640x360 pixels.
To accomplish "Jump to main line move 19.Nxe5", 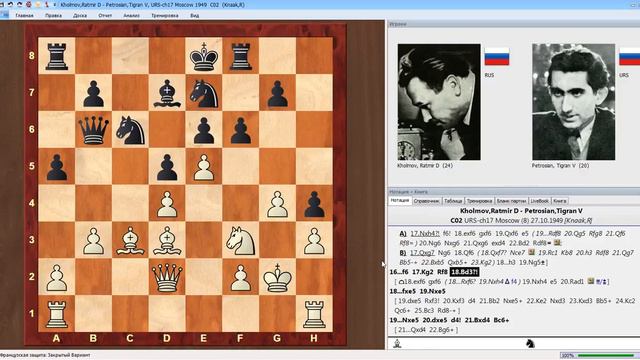I will 432,291.
